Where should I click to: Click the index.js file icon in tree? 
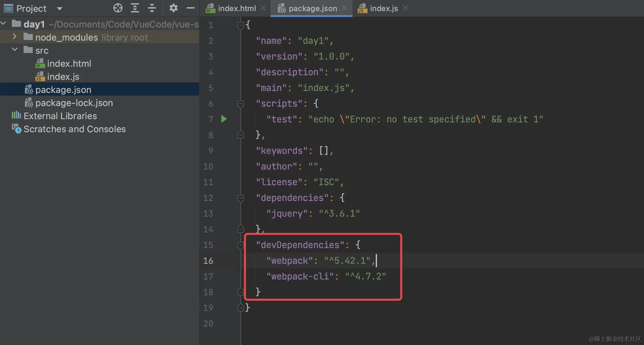pos(40,77)
